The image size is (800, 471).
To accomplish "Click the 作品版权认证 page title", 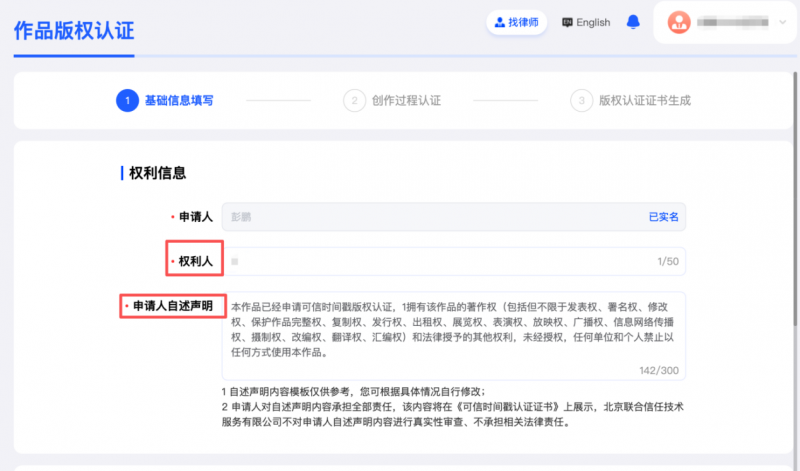I will tap(73, 28).
